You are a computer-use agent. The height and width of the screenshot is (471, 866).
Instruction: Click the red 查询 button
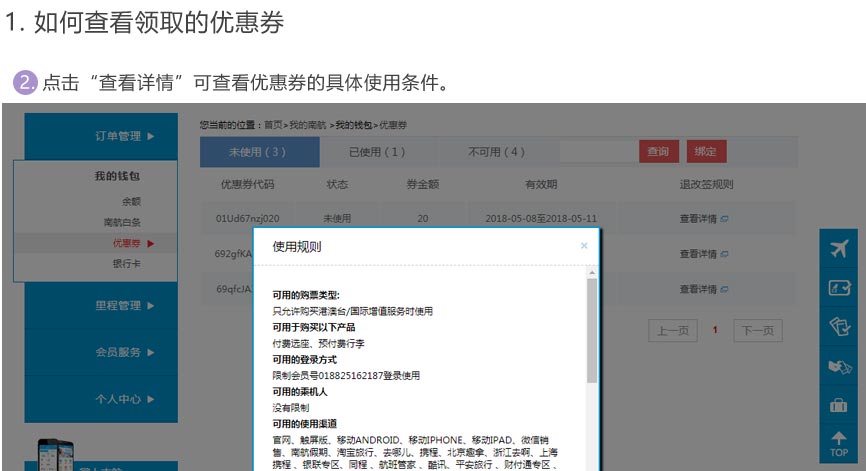tap(658, 152)
